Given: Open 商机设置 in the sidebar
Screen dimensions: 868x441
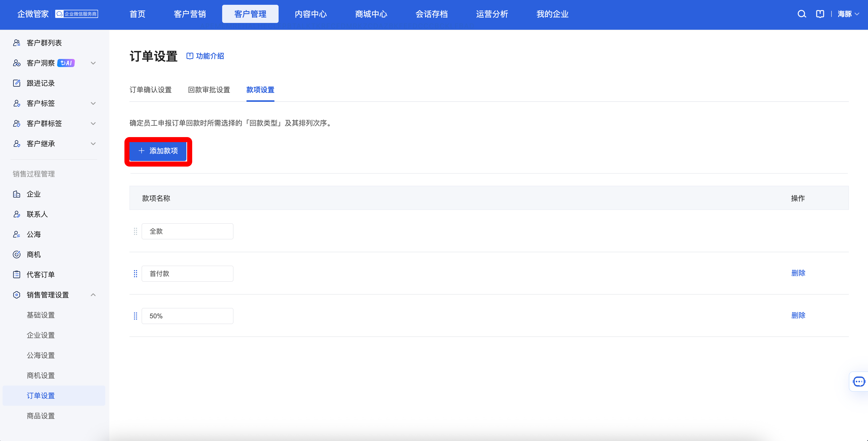Looking at the screenshot, I should (x=41, y=375).
